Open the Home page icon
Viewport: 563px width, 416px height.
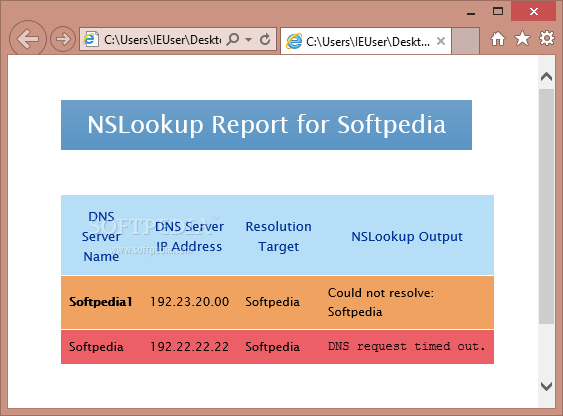[498, 39]
